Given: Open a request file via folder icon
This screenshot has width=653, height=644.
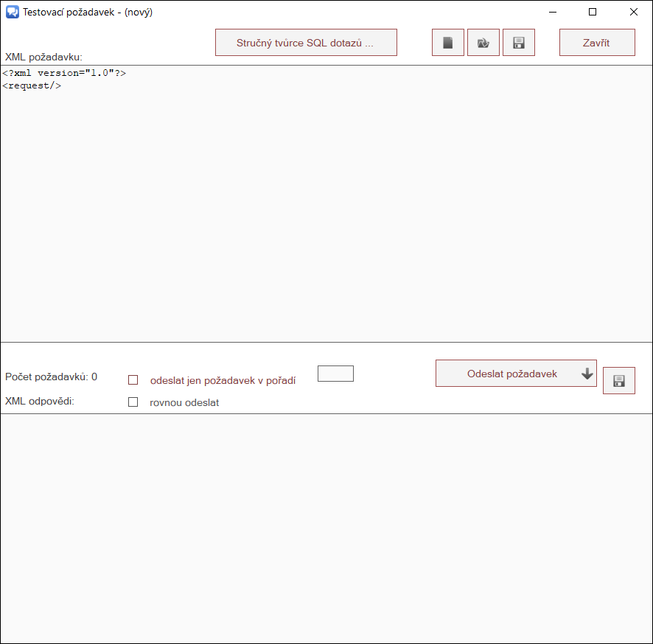Looking at the screenshot, I should point(483,43).
